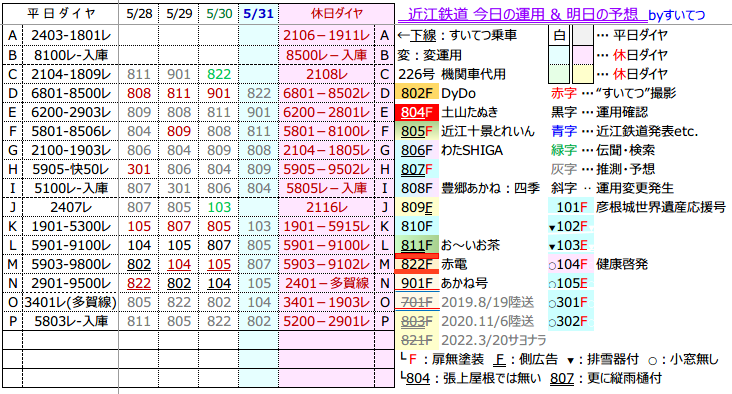Select the pink 休日ダイヤ header

(337, 14)
